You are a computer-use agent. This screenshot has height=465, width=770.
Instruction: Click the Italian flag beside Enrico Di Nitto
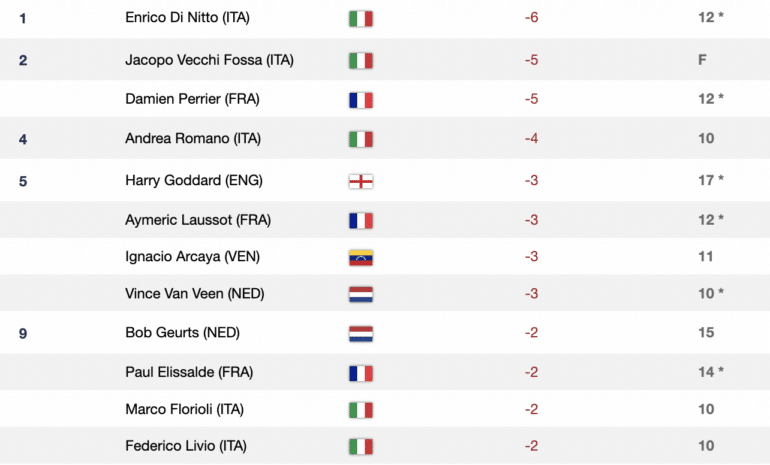click(360, 19)
